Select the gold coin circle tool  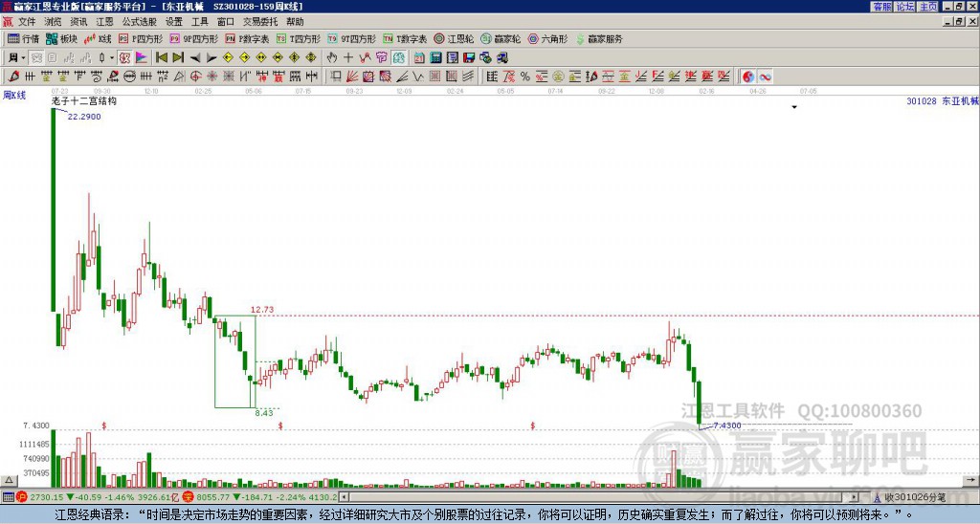(x=558, y=76)
